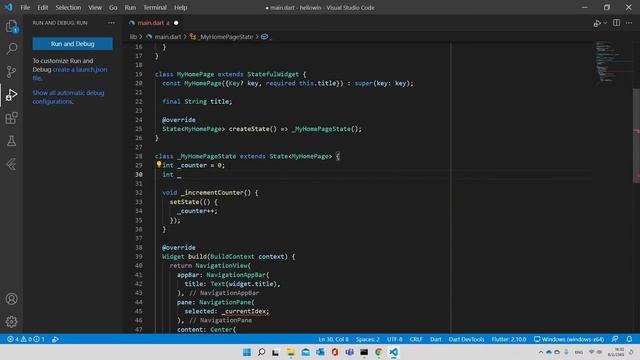Select the Run and Debug activity icon
Screen dimensions: 640x360
click(x=11, y=95)
